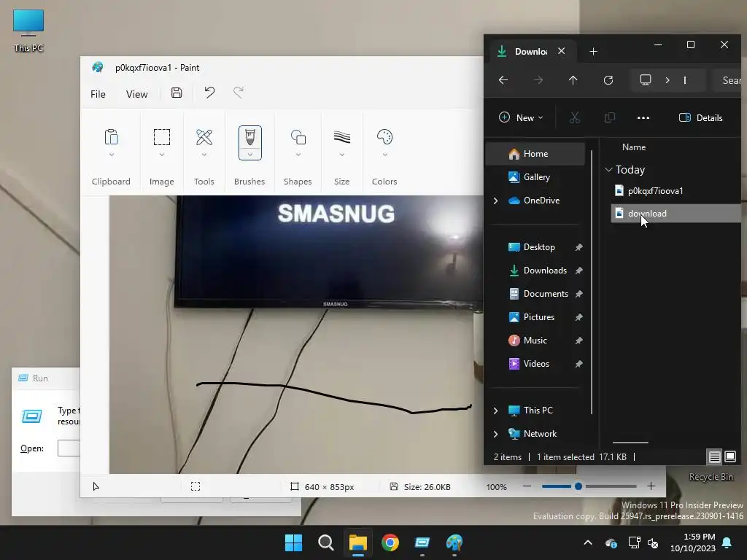Open the Windows Start menu
Screen dimensions: 747x560
pos(293,542)
